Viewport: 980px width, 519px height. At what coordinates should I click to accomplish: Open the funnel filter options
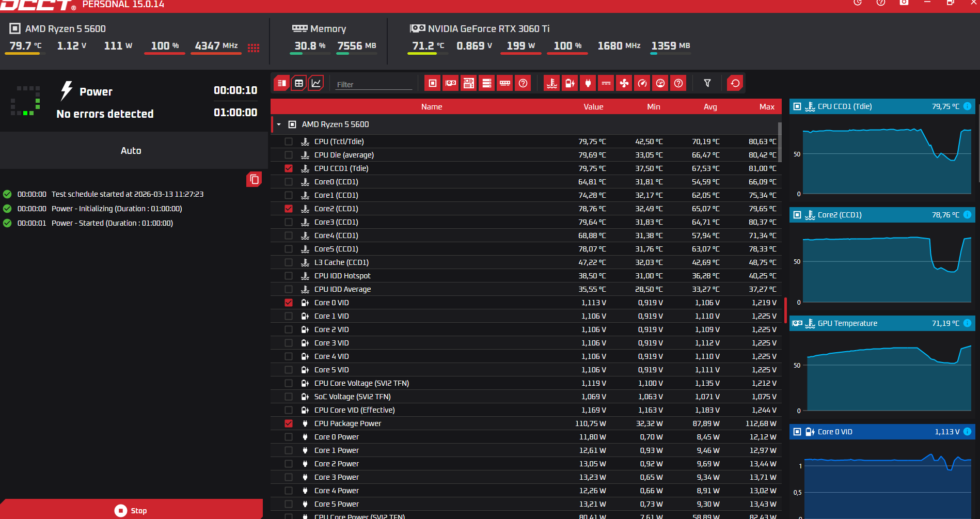[x=707, y=83]
